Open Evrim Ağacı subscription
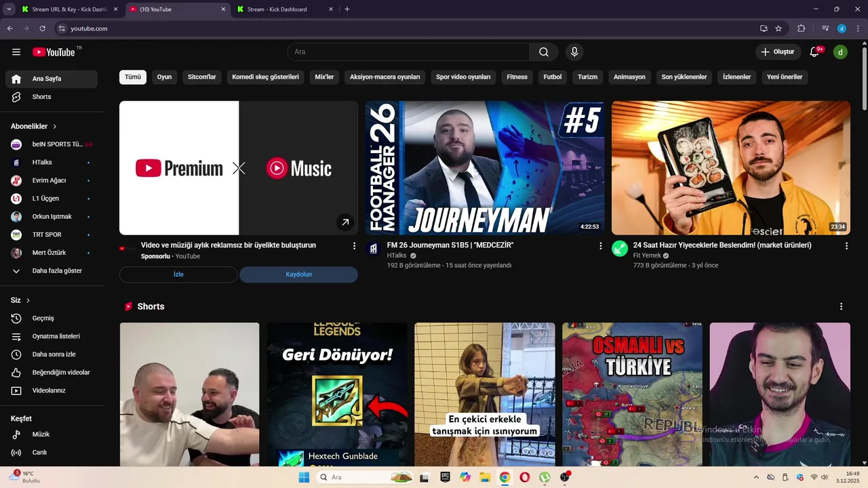The width and height of the screenshot is (868, 488). click(52, 181)
